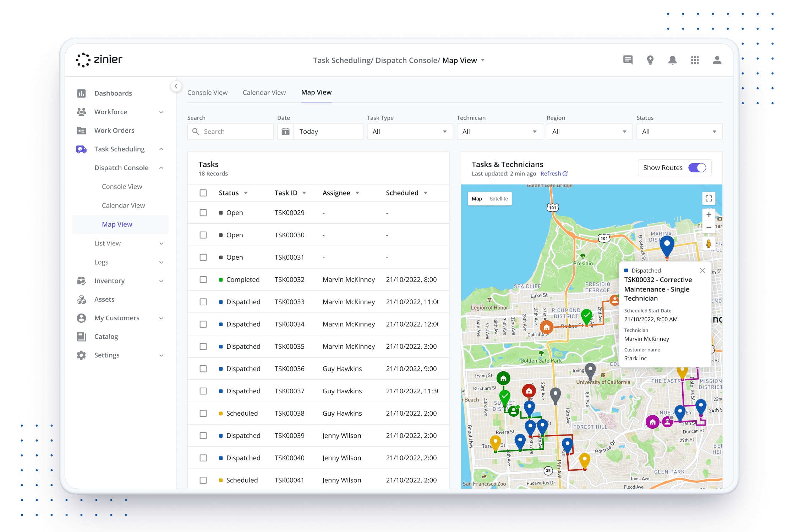The height and width of the screenshot is (532, 799).
Task: Click the Refresh link
Action: (554, 173)
